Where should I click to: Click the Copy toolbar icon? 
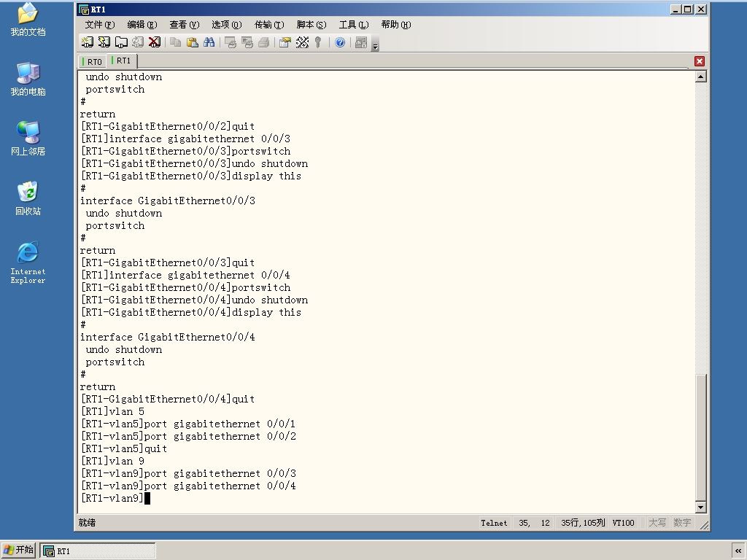click(175, 42)
